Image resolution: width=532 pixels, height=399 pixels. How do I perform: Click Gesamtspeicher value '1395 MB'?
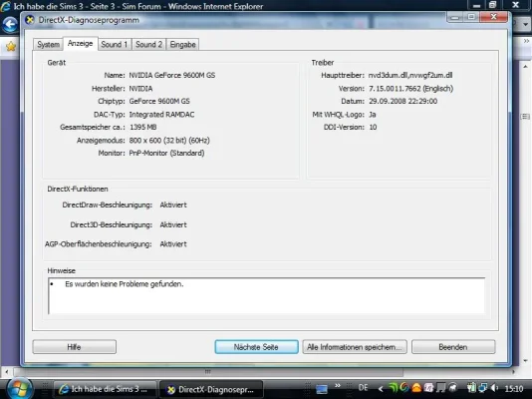[142, 127]
